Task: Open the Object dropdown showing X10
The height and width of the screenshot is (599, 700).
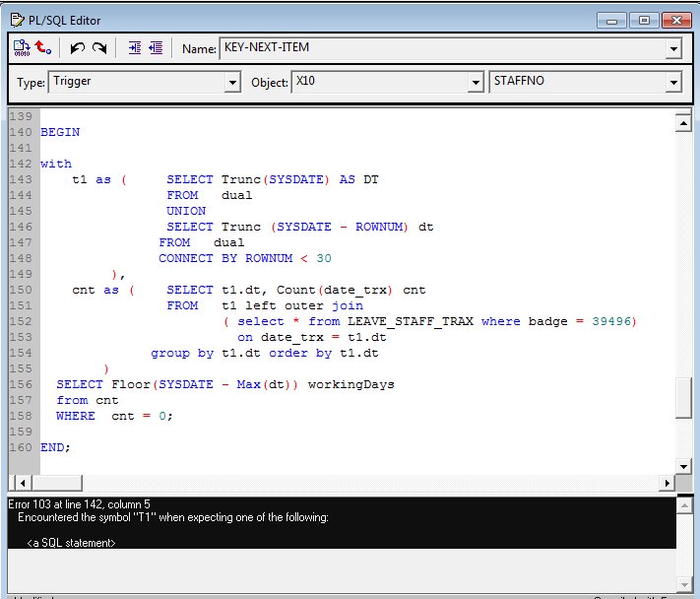Action: pyautogui.click(x=477, y=83)
